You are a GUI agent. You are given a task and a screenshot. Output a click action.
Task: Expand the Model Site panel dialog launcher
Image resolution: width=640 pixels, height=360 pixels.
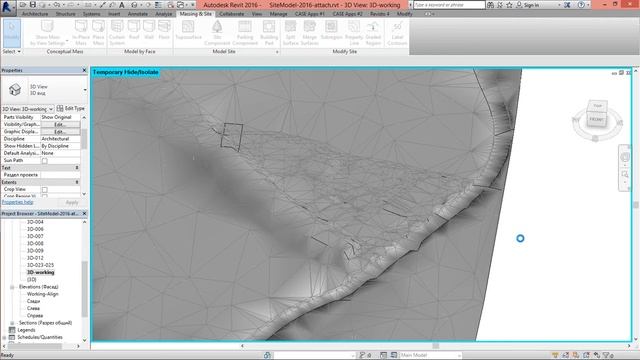pyautogui.click(x=277, y=52)
